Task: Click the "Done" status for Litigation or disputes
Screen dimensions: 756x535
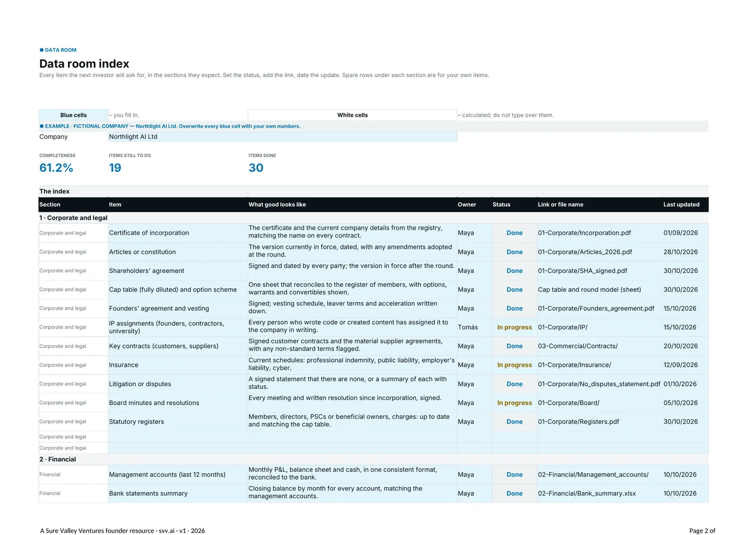Action: (515, 384)
